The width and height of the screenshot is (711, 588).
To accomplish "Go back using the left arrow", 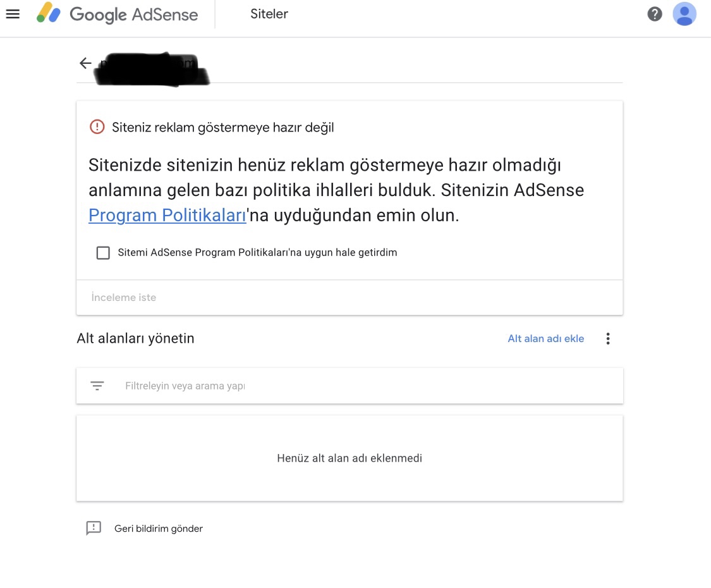I will 85,63.
